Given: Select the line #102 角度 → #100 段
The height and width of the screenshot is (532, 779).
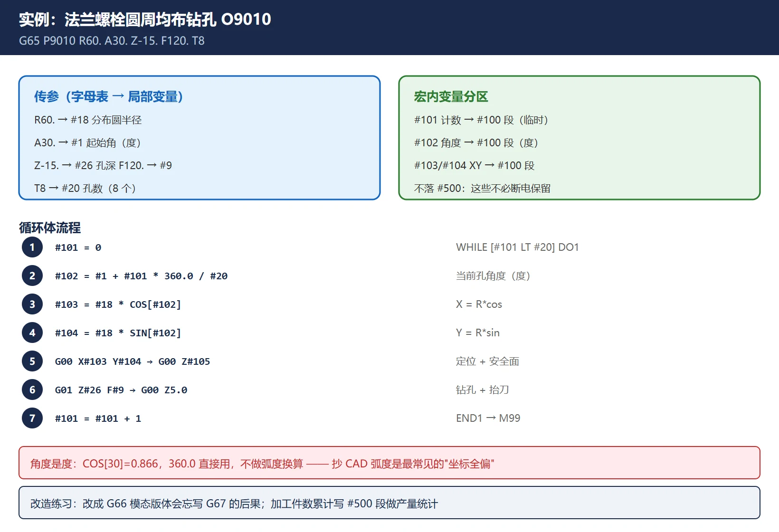Looking at the screenshot, I should coord(476,142).
